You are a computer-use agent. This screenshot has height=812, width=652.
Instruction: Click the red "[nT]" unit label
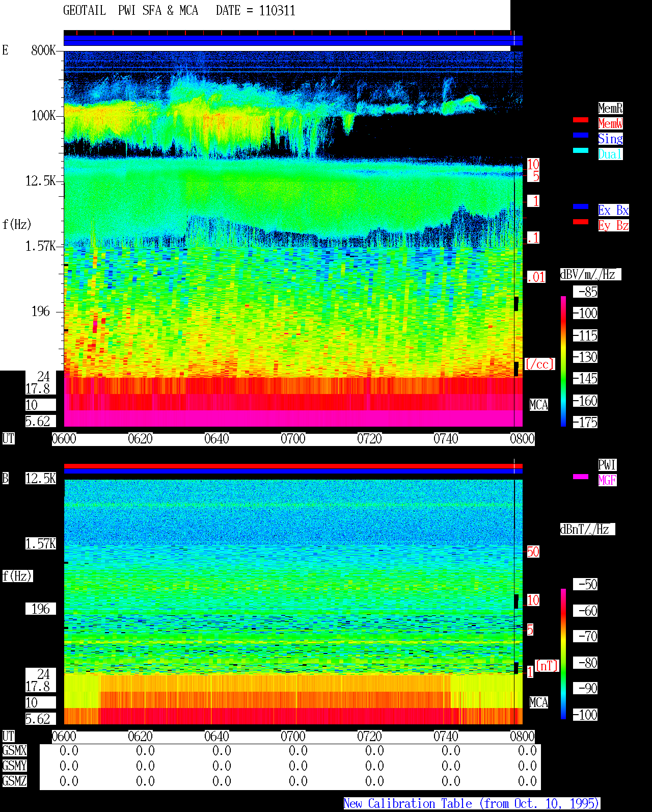point(547,666)
